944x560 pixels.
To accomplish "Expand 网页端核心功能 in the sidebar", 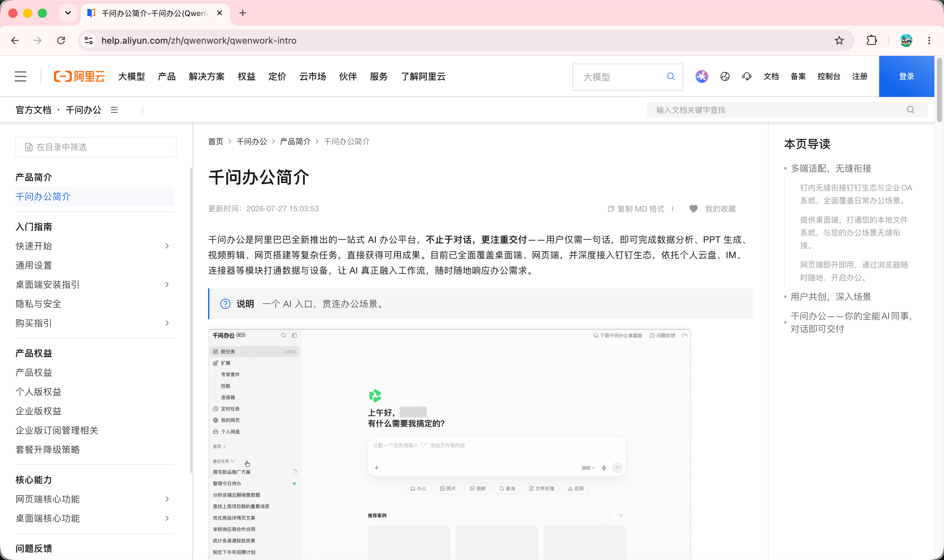I will click(167, 499).
